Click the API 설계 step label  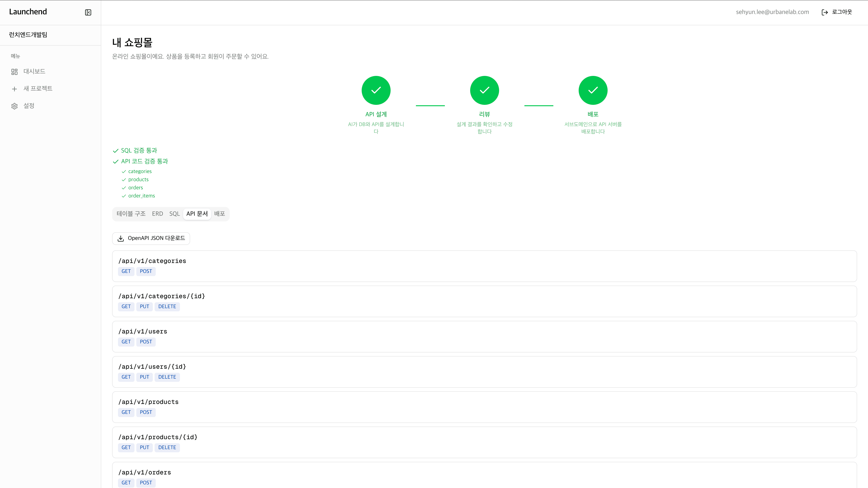(376, 115)
